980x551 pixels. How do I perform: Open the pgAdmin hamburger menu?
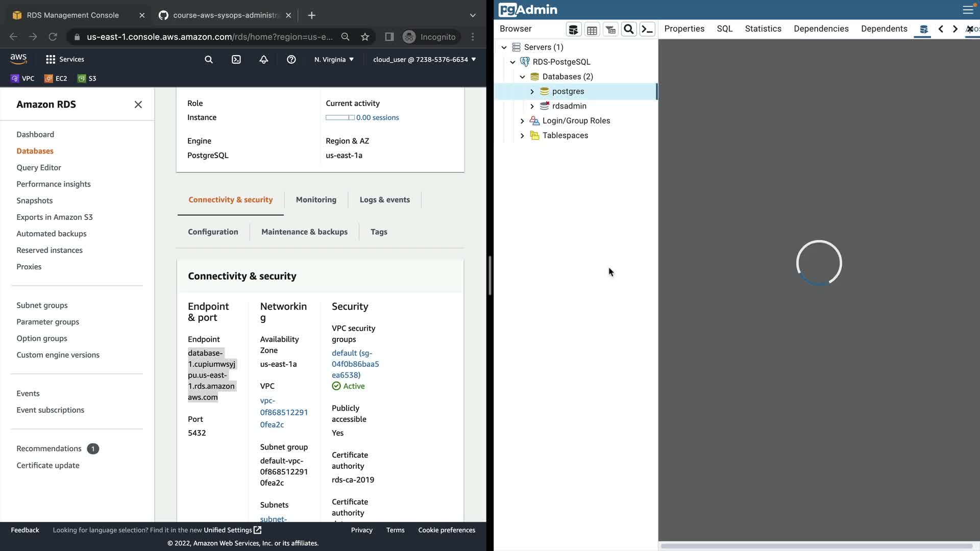(968, 10)
